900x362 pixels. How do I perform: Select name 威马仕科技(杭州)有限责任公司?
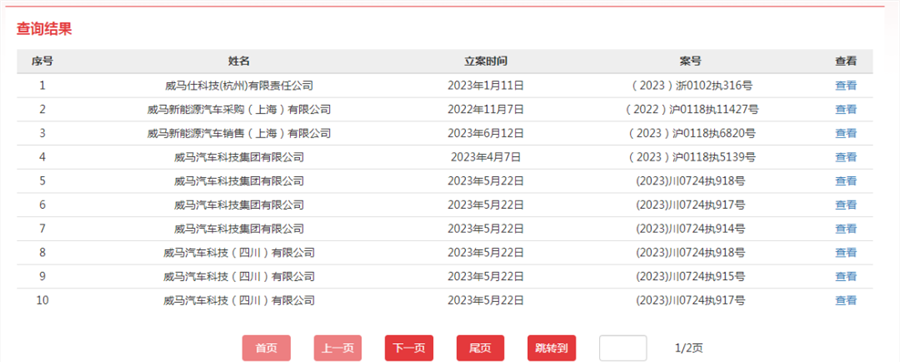click(x=239, y=85)
